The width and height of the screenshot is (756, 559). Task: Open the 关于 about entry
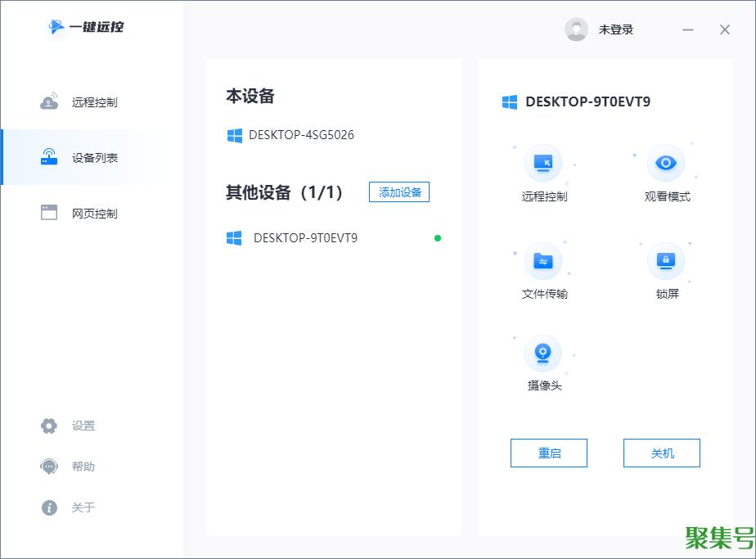[83, 507]
